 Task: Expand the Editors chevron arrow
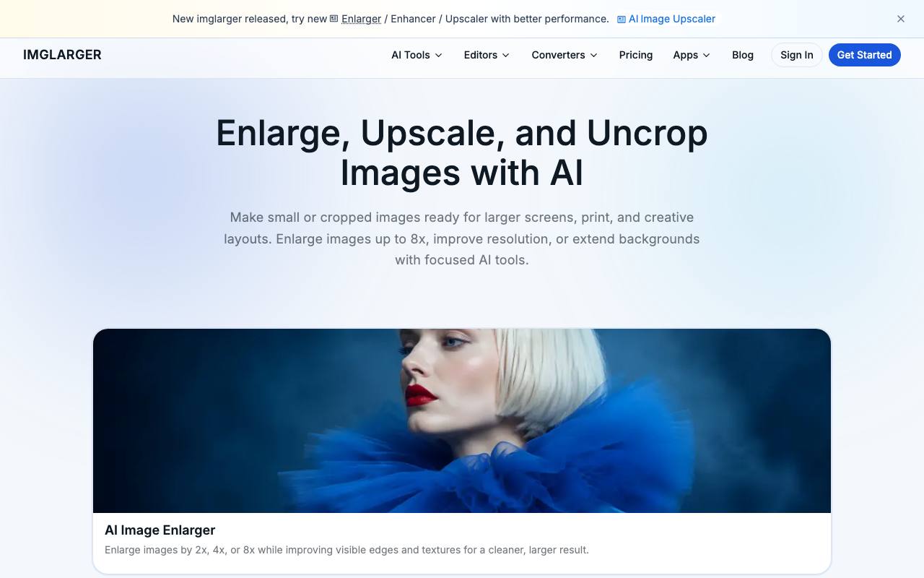[505, 55]
